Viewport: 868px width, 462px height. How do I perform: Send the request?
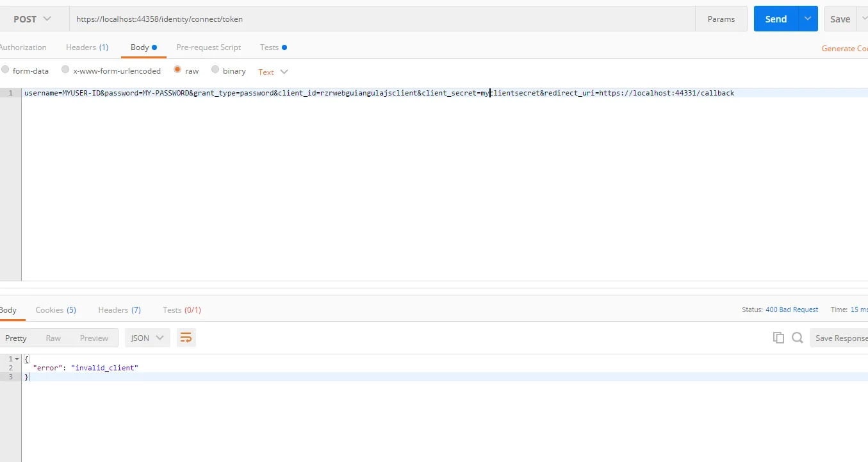776,19
